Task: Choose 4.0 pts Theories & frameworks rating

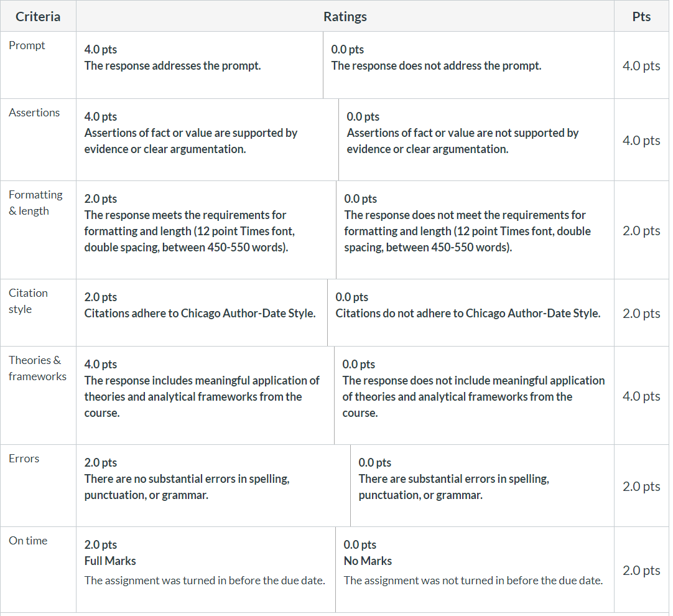Action: (205, 395)
